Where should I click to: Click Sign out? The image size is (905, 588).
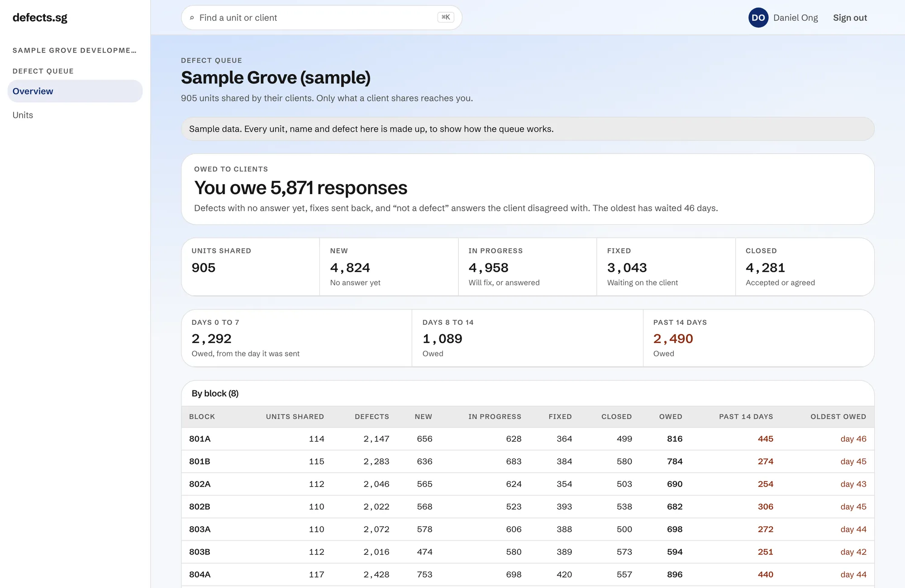[850, 18]
